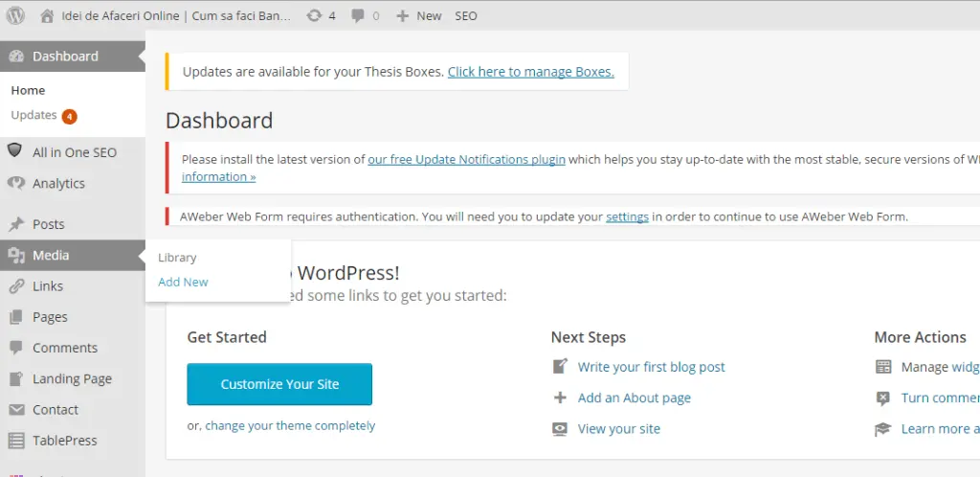980x477 pixels.
Task: Open the Contact menu
Action: [x=73, y=410]
